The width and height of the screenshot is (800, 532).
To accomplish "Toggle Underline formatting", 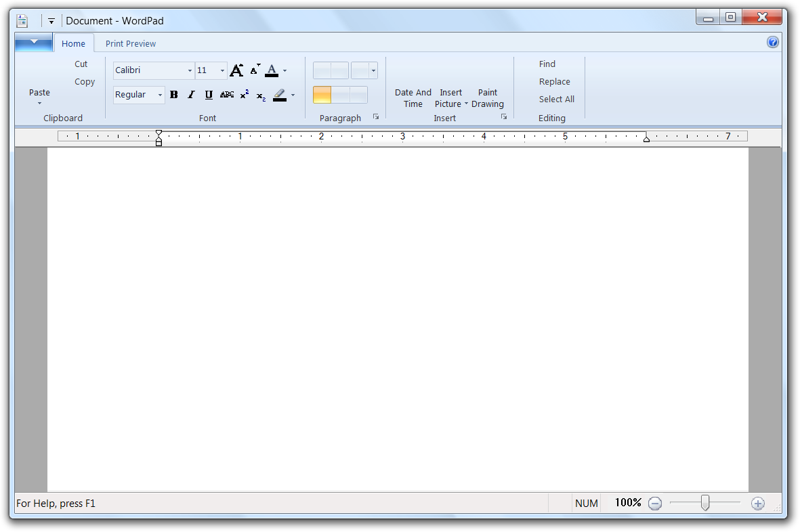I will (x=209, y=95).
